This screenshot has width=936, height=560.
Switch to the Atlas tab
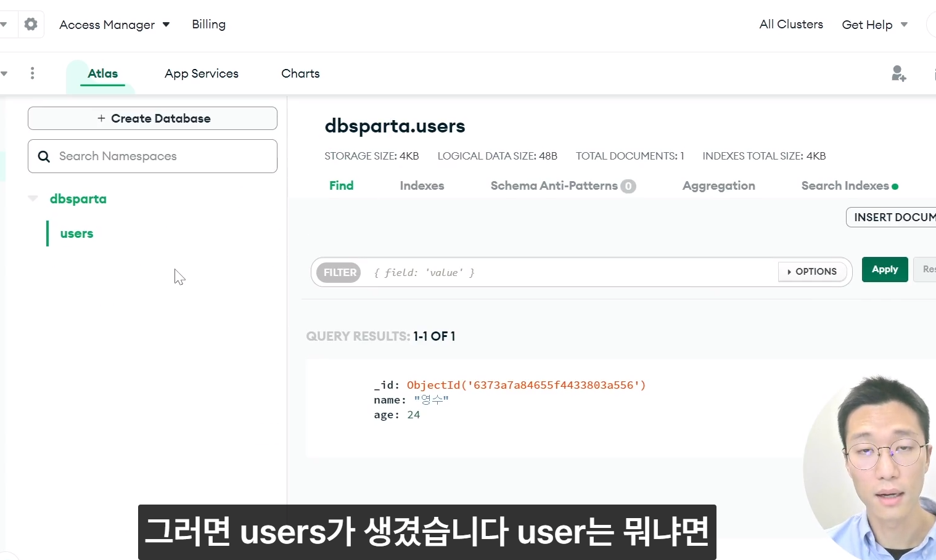(x=102, y=74)
